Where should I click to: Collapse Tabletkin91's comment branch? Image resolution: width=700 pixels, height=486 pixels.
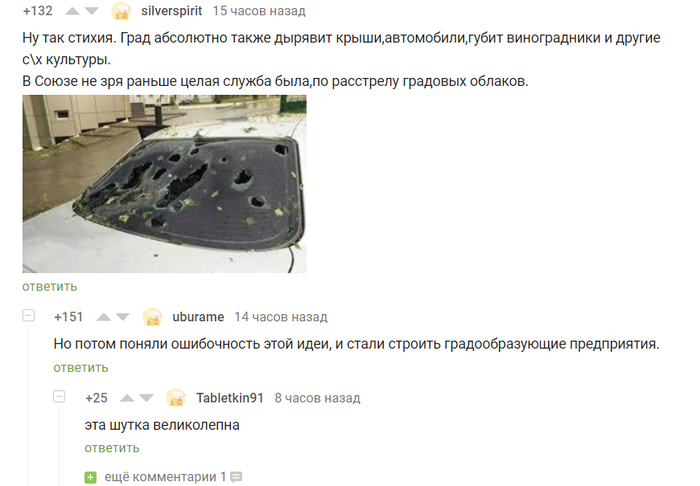pyautogui.click(x=59, y=396)
